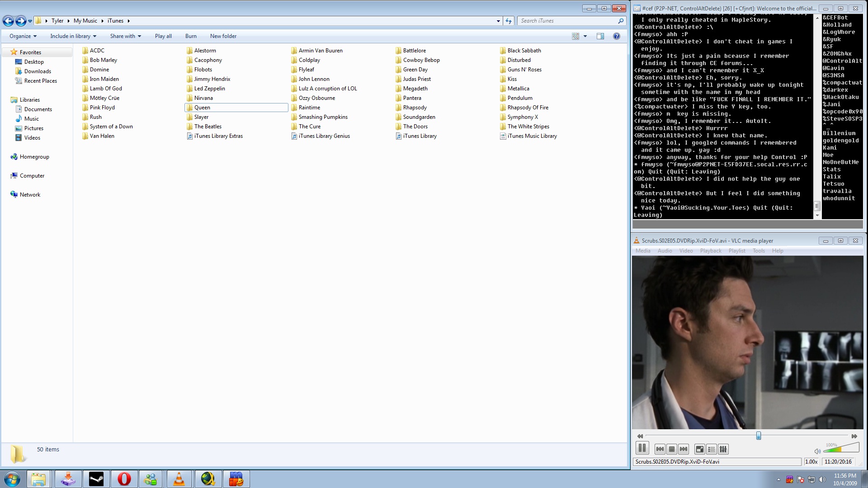Open the Playback menu in VLC
This screenshot has height=488, width=868.
pos(711,251)
